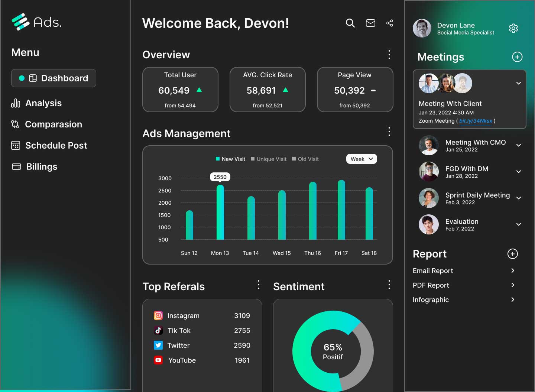Expand Meeting With CMO details

(519, 145)
